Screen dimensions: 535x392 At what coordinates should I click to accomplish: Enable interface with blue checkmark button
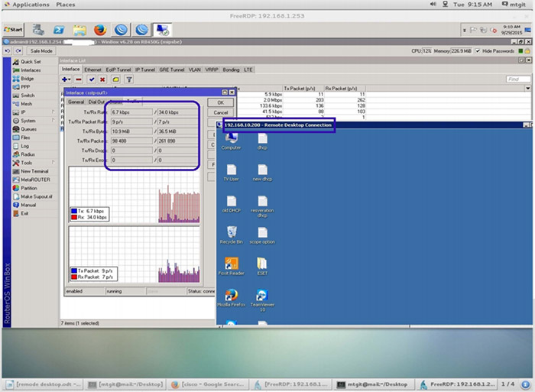92,79
